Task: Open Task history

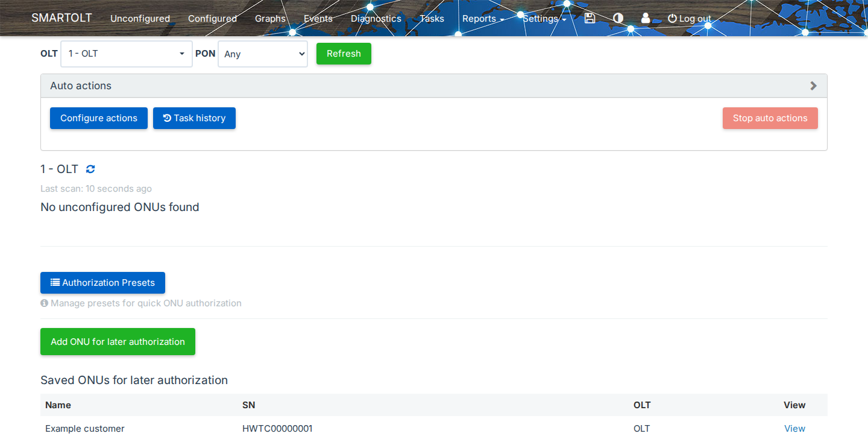Action: (194, 118)
